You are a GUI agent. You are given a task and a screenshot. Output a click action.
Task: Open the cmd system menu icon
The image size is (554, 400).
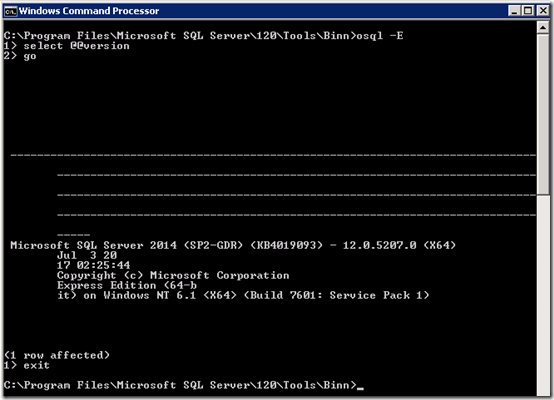(x=11, y=11)
